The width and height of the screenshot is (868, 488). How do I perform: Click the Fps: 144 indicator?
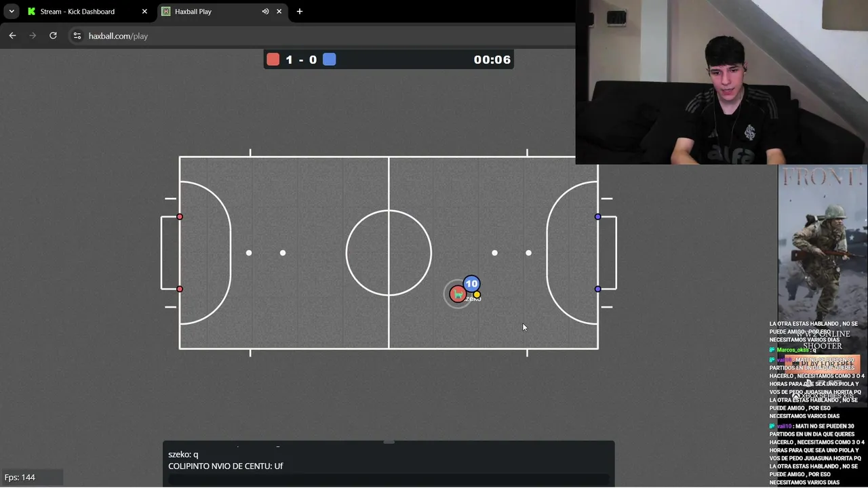click(x=20, y=477)
